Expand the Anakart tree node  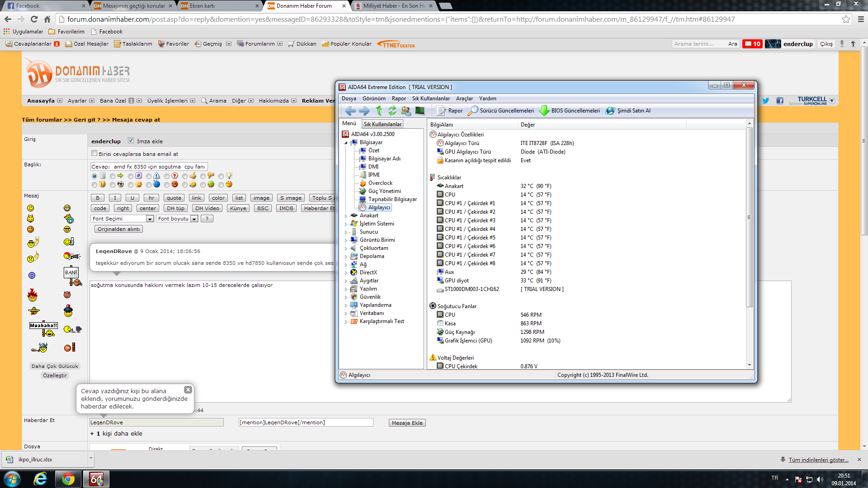pyautogui.click(x=346, y=216)
